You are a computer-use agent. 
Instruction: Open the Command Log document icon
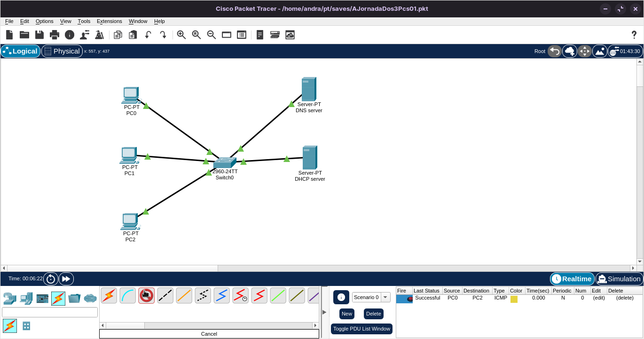point(260,35)
